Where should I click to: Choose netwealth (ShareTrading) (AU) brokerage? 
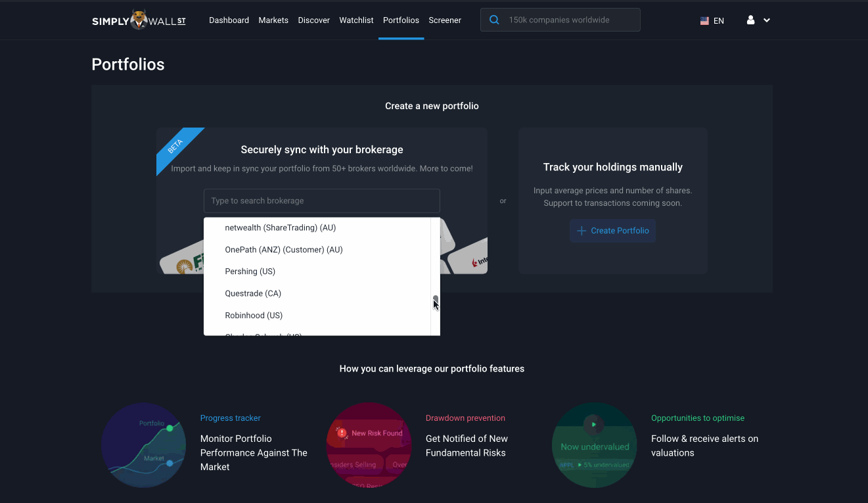pyautogui.click(x=280, y=228)
